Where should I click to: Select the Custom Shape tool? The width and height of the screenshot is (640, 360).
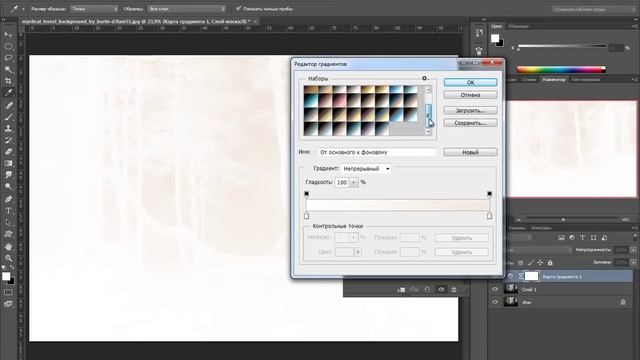click(8, 234)
